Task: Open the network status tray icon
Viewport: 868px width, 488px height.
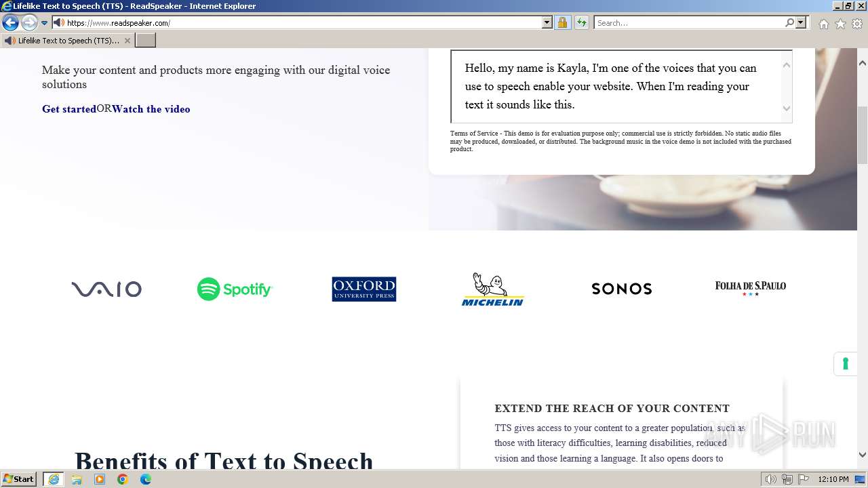Action: coord(787,479)
